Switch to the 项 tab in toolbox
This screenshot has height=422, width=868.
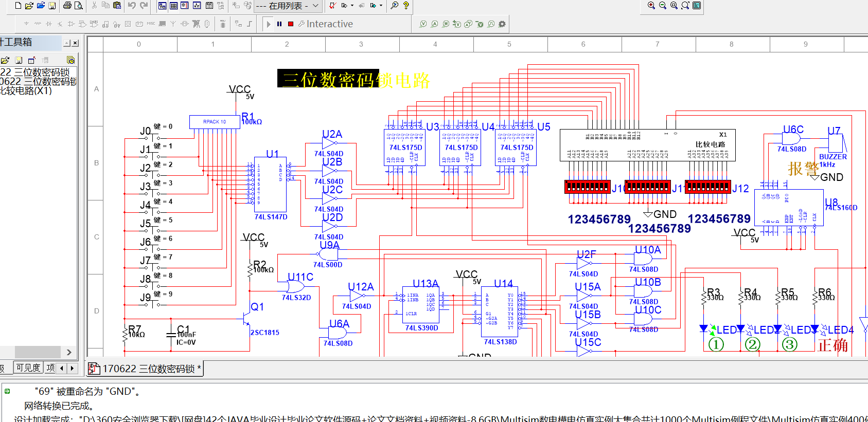50,368
